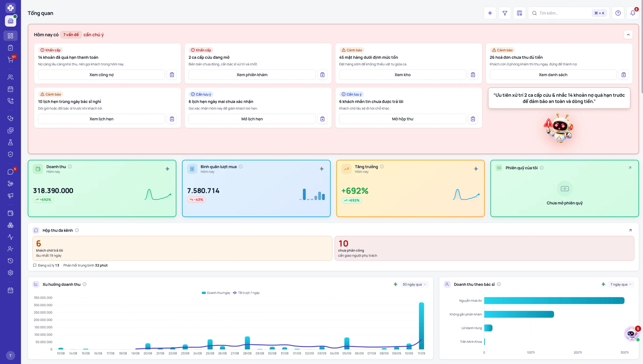Screen dimensions: 643x364
Task: Click the Xem phiên khám button
Action: coord(252,75)
